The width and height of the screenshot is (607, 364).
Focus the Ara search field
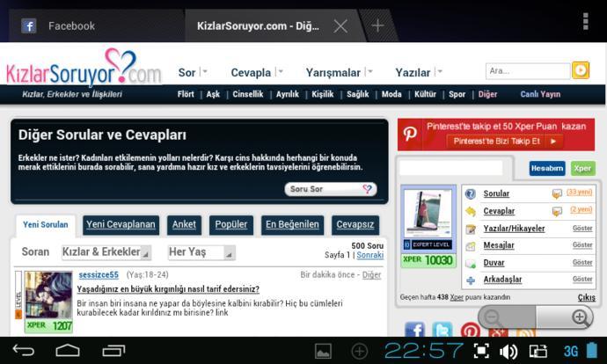pyautogui.click(x=528, y=71)
